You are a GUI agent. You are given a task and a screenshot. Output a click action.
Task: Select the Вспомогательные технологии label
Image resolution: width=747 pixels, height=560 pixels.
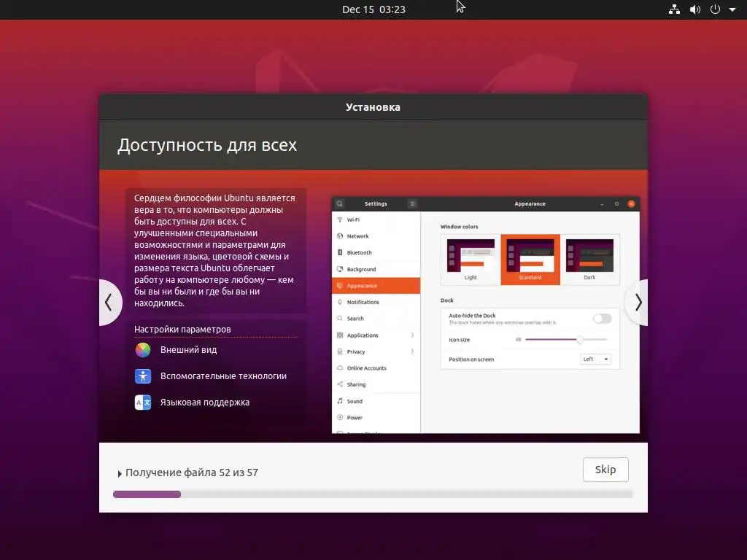(x=223, y=376)
